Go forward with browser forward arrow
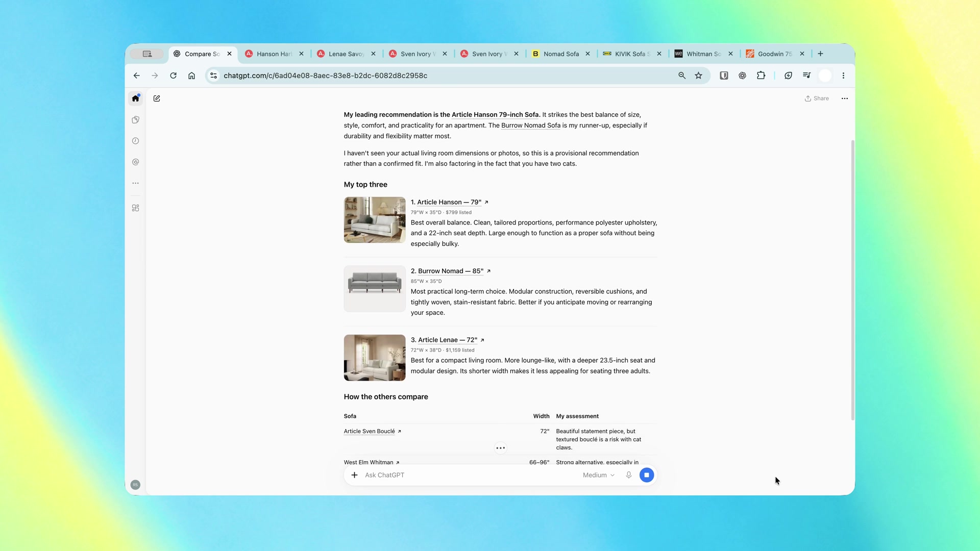 (155, 76)
